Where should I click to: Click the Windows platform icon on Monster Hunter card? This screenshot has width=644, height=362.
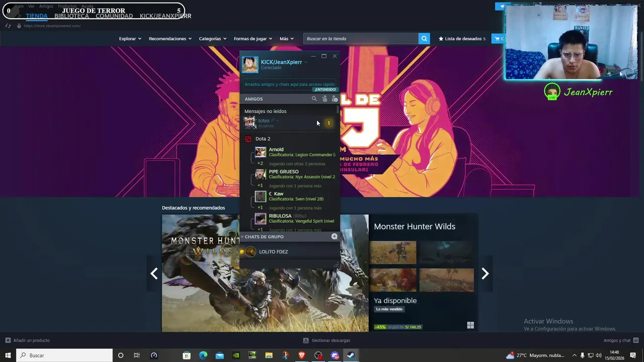pyautogui.click(x=470, y=325)
